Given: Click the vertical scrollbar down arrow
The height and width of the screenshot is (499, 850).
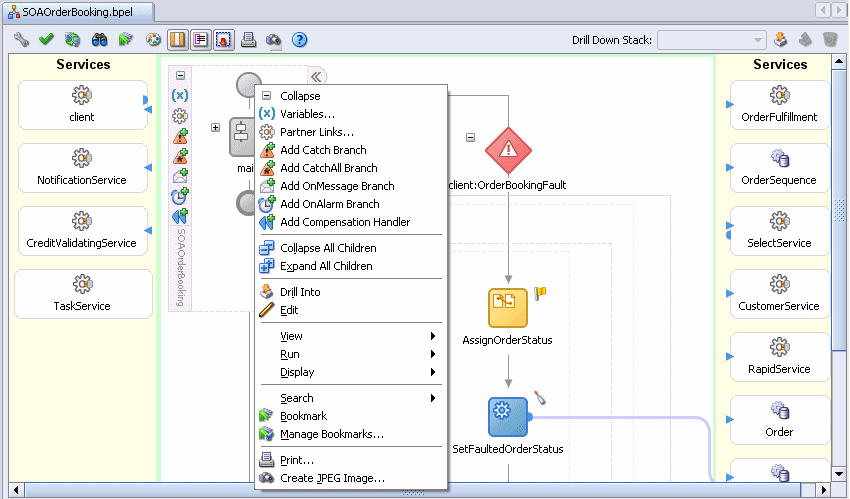Looking at the screenshot, I should [839, 474].
